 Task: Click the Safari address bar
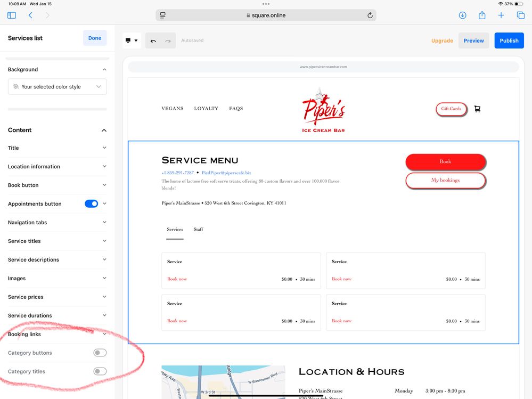click(266, 15)
